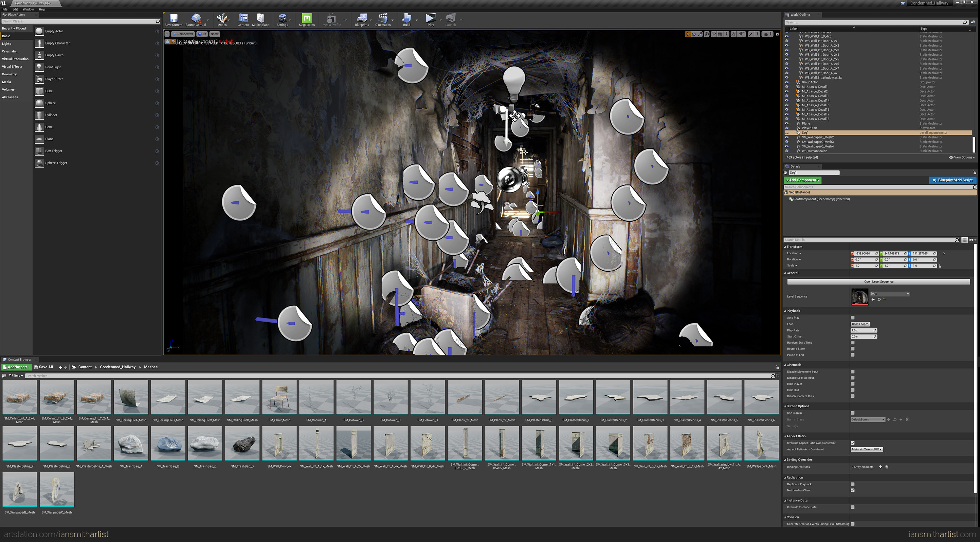The width and height of the screenshot is (980, 542).
Task: Open the Loop dropdown
Action: 860,324
